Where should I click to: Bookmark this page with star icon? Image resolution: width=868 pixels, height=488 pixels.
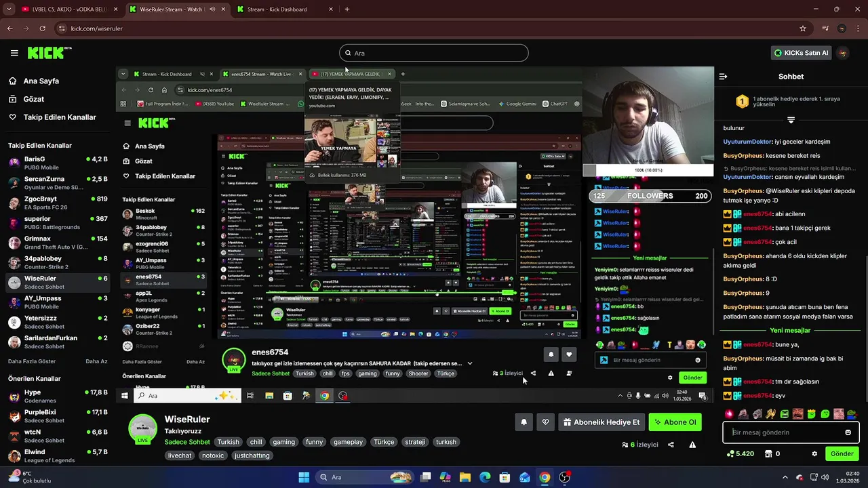[803, 28]
